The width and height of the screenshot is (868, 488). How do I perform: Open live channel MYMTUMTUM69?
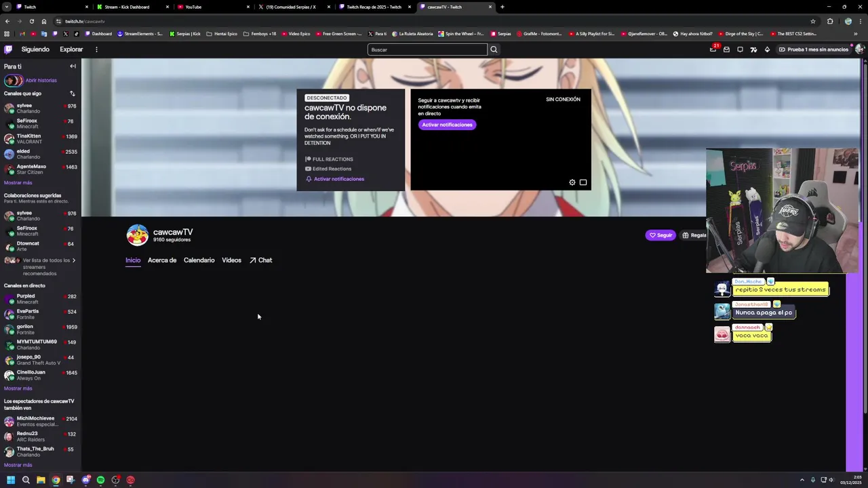[x=41, y=344]
